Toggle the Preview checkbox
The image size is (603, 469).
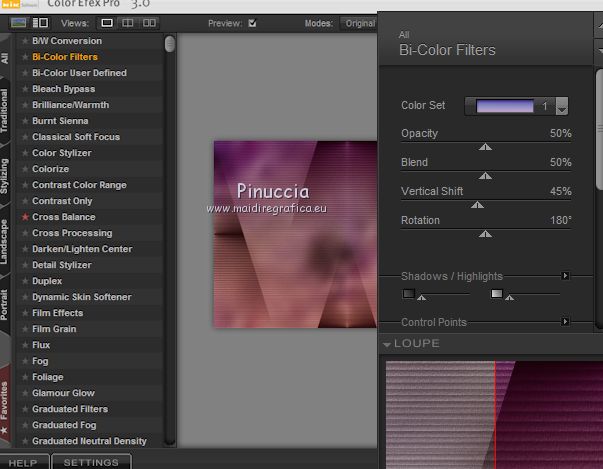(x=252, y=23)
